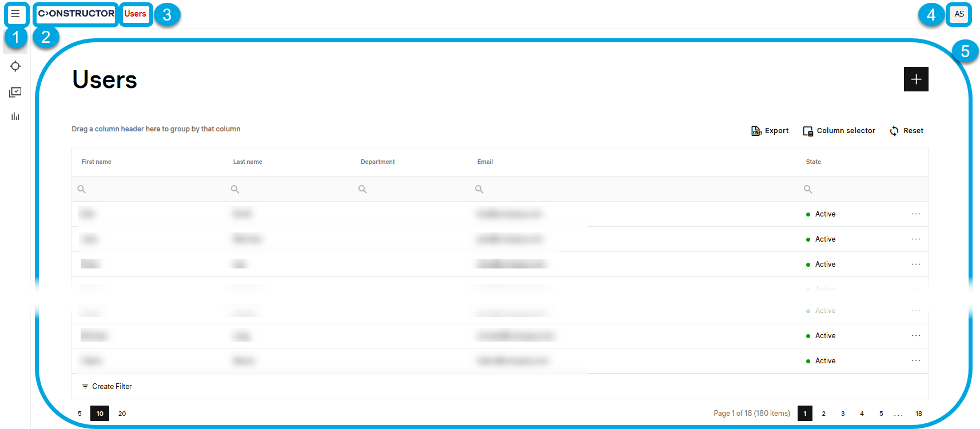Sort by the First name column header
Viewport: 980px width, 429px height.
click(x=97, y=162)
